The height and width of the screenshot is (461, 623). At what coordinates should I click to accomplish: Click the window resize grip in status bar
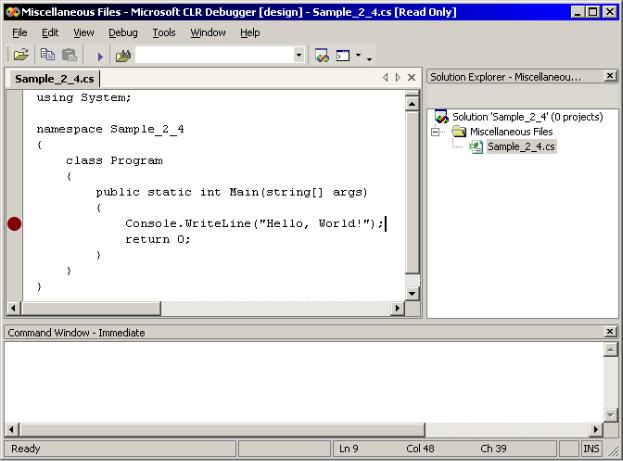613,451
